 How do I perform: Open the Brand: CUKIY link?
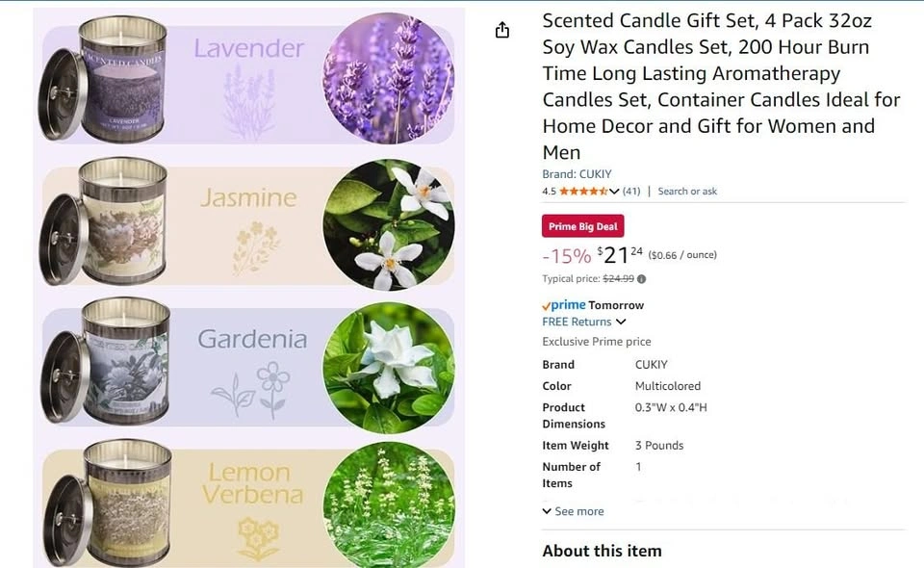[x=577, y=174]
